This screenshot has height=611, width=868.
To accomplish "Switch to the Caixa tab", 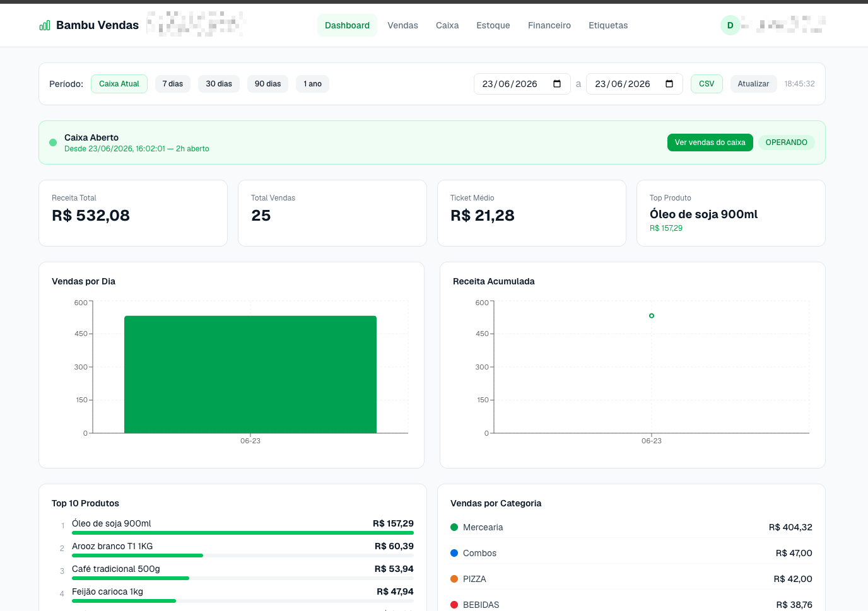I will tap(447, 25).
